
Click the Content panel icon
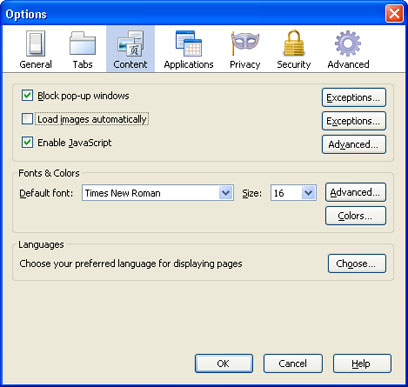click(x=130, y=43)
